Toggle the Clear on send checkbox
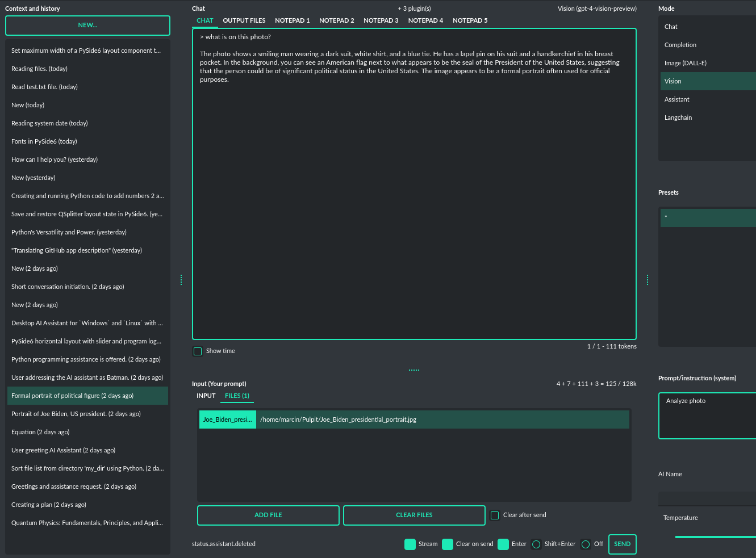The width and height of the screenshot is (756, 558). coord(448,544)
